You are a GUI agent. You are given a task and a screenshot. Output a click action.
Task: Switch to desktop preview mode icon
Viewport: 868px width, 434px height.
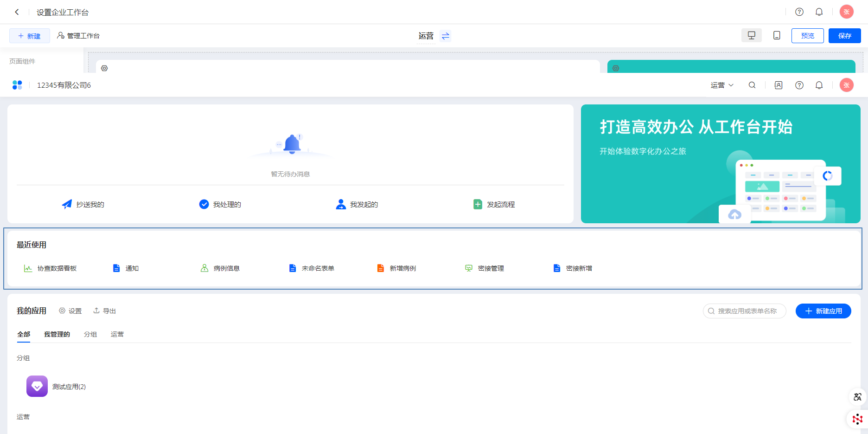coord(751,36)
